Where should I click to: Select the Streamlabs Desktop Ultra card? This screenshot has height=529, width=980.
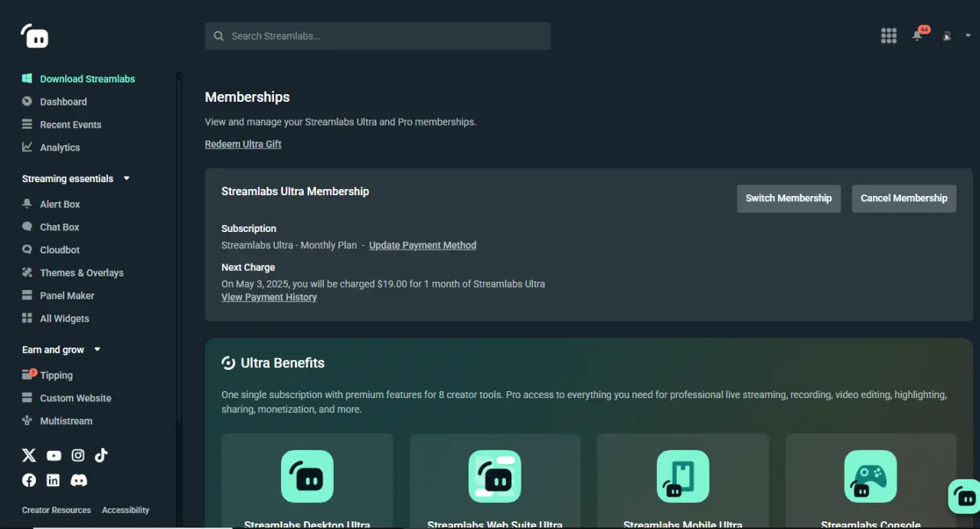tap(307, 481)
